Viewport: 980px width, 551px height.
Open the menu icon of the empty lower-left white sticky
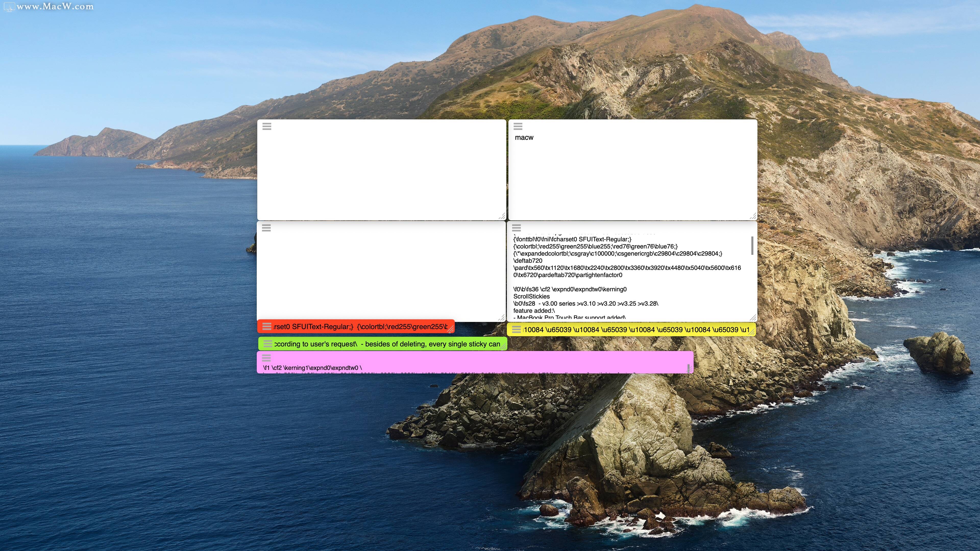tap(266, 228)
